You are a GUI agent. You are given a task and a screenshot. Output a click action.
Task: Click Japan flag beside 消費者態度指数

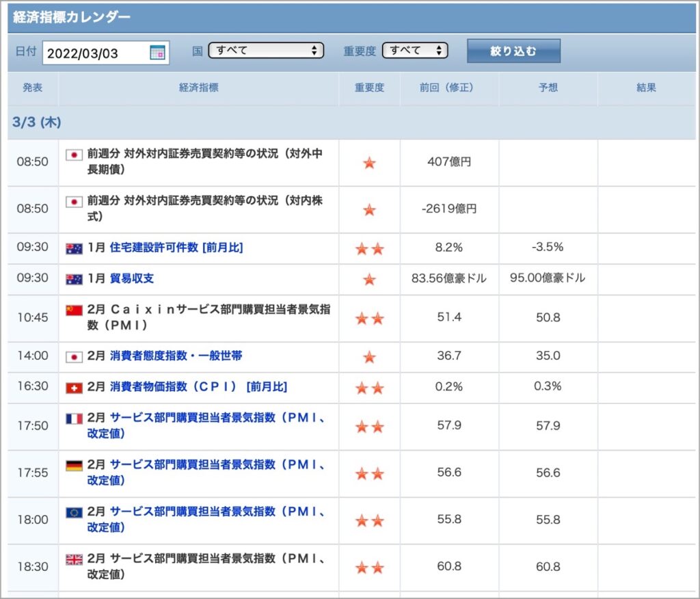tap(74, 357)
